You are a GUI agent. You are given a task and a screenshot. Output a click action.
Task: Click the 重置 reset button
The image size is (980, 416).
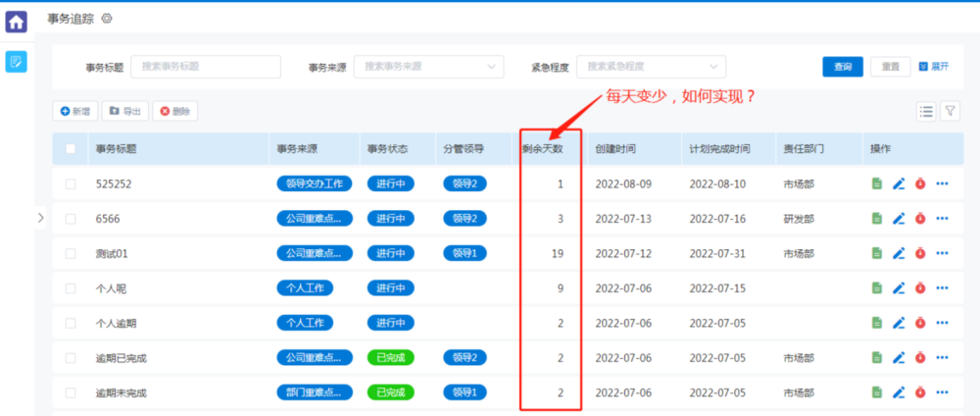pyautogui.click(x=890, y=67)
